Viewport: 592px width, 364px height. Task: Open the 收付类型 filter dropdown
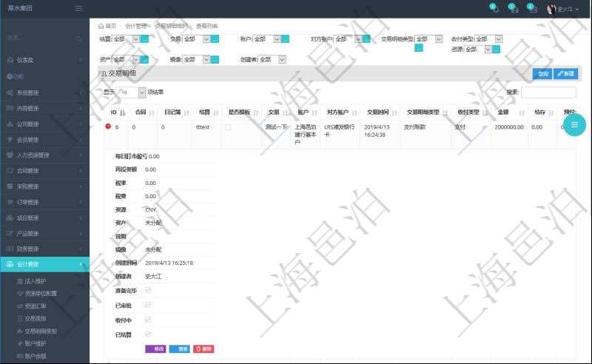pyautogui.click(x=488, y=39)
